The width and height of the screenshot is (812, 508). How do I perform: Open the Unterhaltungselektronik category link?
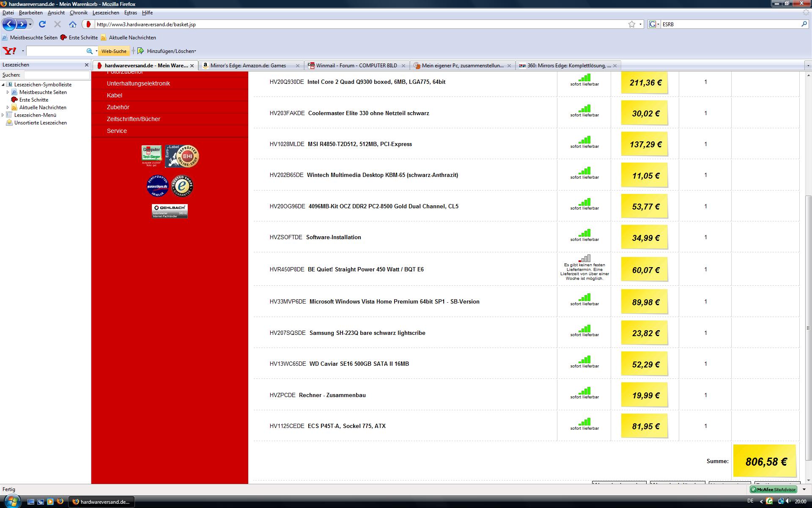[x=138, y=83]
